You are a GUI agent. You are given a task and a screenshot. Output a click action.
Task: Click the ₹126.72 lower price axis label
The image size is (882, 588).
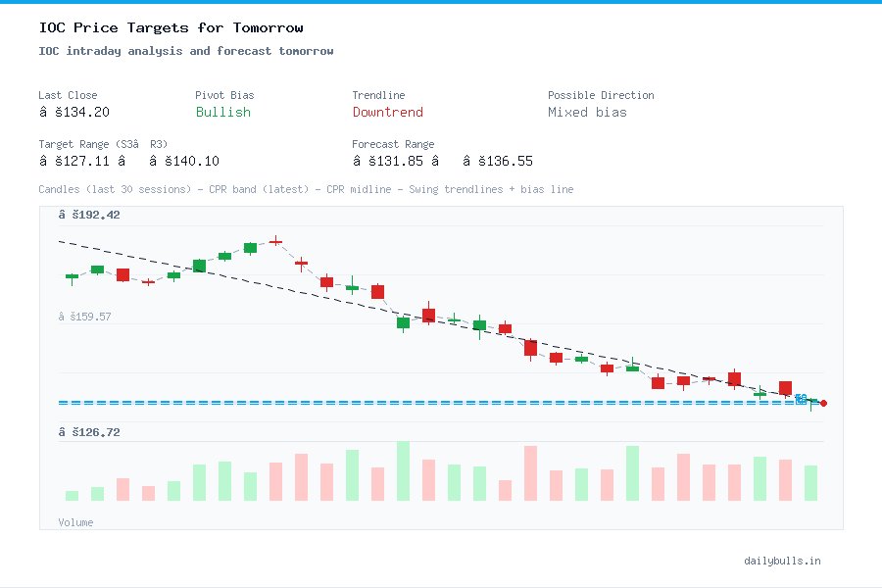(x=91, y=431)
